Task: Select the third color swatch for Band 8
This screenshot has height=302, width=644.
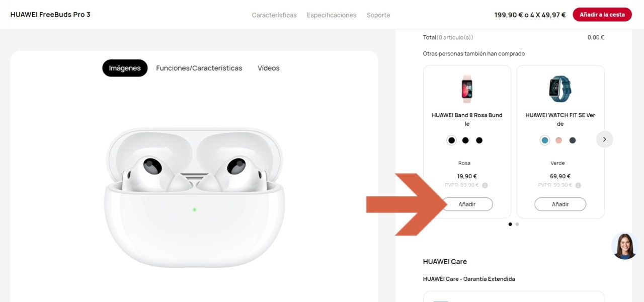Action: [479, 140]
